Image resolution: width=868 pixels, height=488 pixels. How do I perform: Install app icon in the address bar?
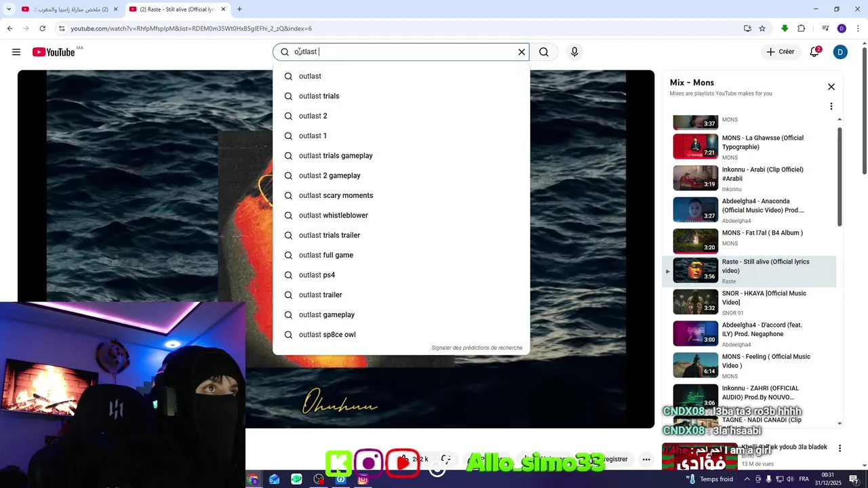(x=747, y=28)
